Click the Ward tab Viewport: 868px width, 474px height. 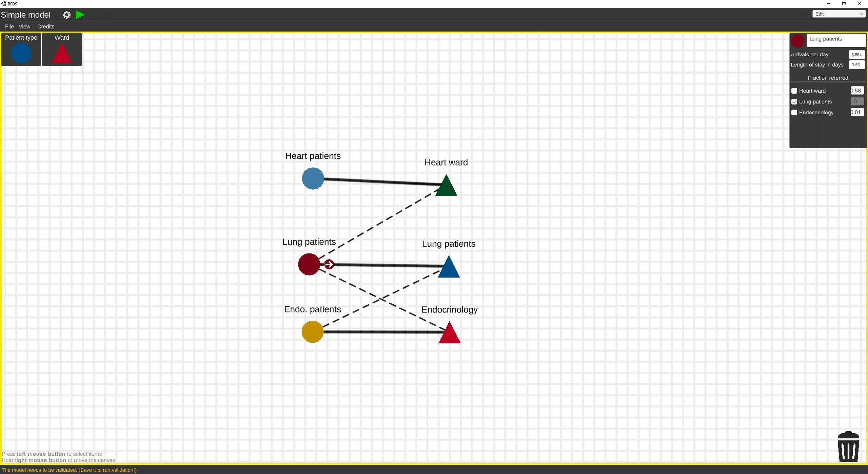(61, 49)
